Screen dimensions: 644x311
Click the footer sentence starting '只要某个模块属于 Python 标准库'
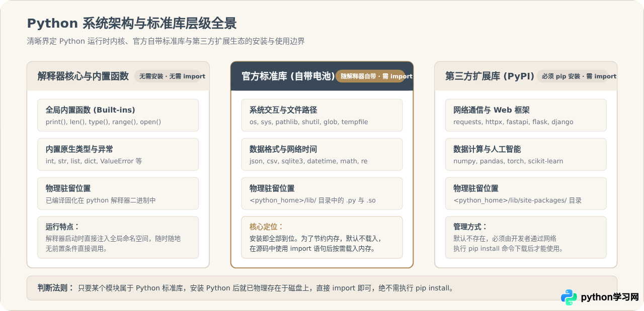click(266, 288)
